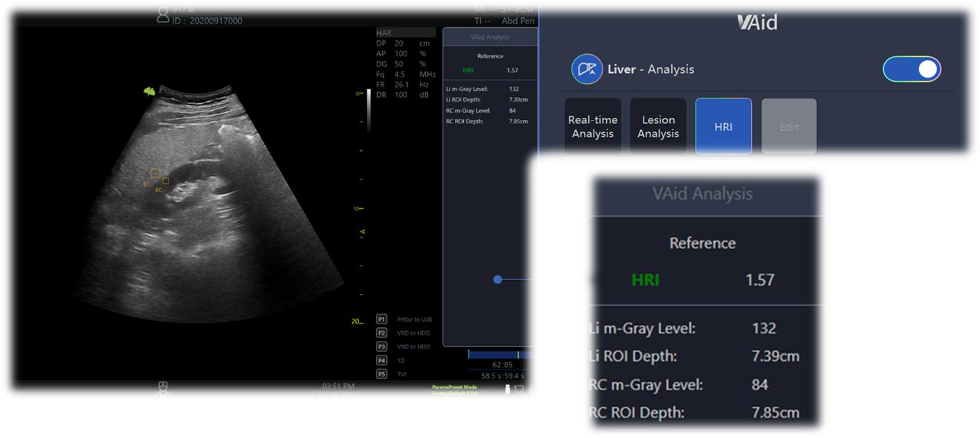Click the small VAid Analysis panel header
The width and height of the screenshot is (980, 438).
coord(490,37)
